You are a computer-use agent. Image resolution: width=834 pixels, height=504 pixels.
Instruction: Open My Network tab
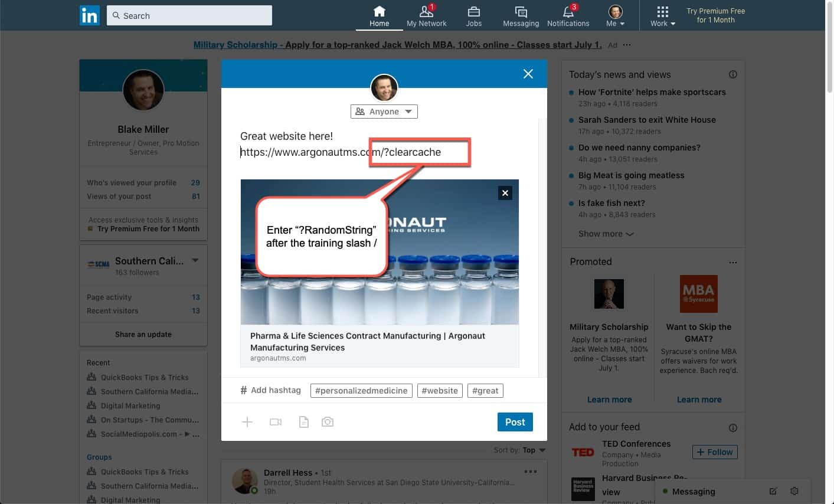click(427, 17)
